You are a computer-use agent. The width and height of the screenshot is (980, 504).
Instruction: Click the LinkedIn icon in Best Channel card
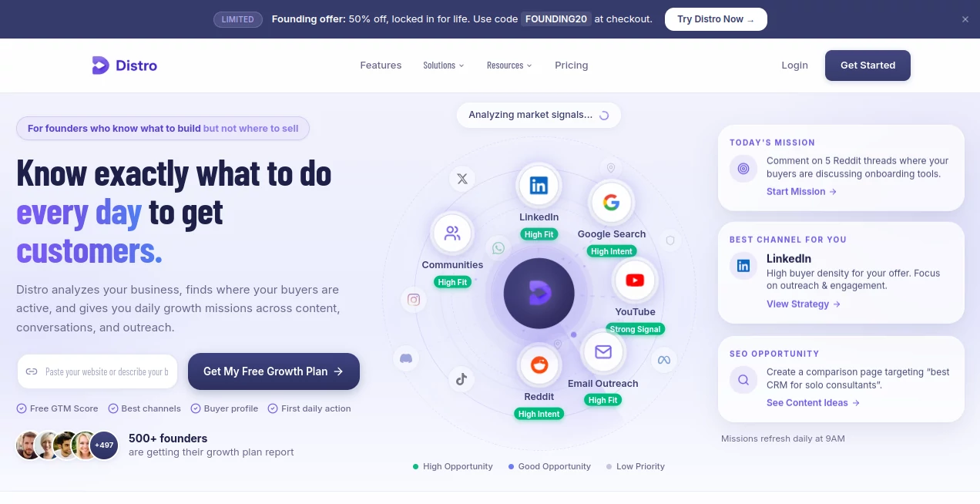click(x=743, y=266)
